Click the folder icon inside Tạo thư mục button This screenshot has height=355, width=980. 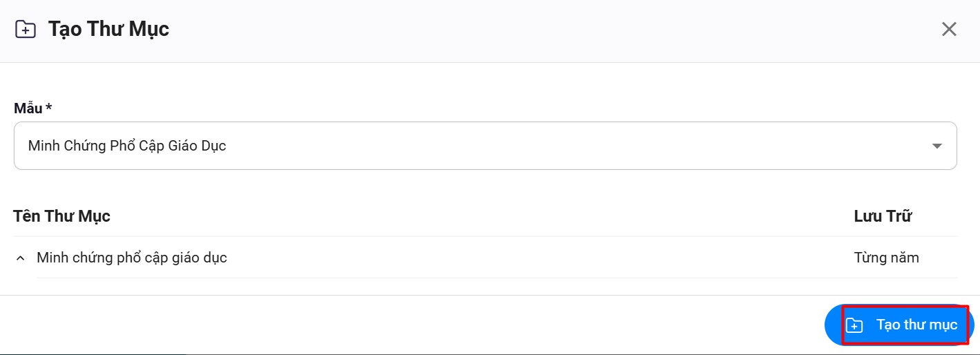(x=854, y=325)
